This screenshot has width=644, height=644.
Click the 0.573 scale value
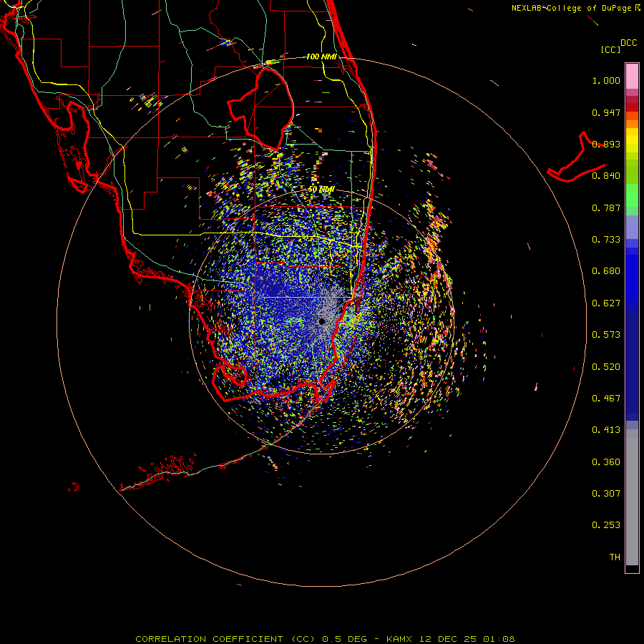606,335
